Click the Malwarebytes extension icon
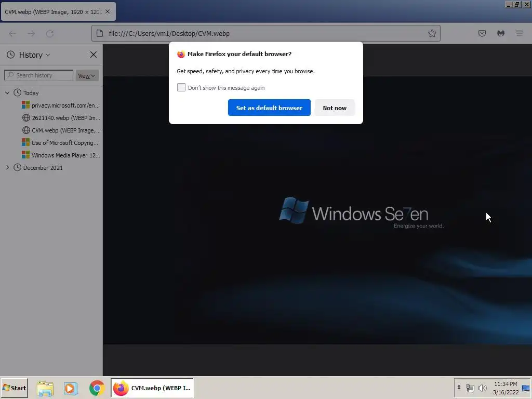The image size is (532, 399). point(501,33)
